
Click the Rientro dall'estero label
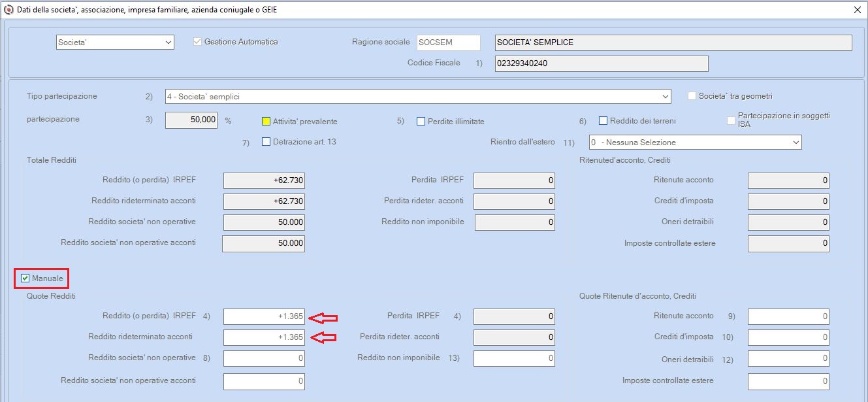pyautogui.click(x=522, y=142)
